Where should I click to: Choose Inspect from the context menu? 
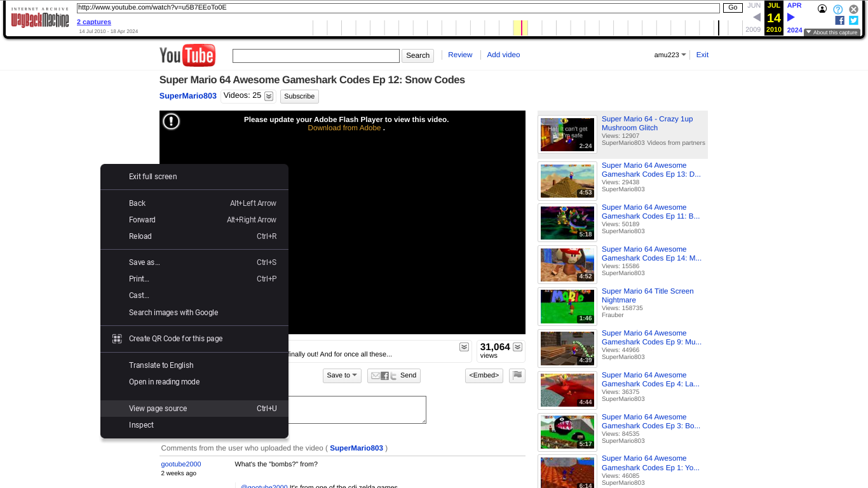pyautogui.click(x=141, y=424)
